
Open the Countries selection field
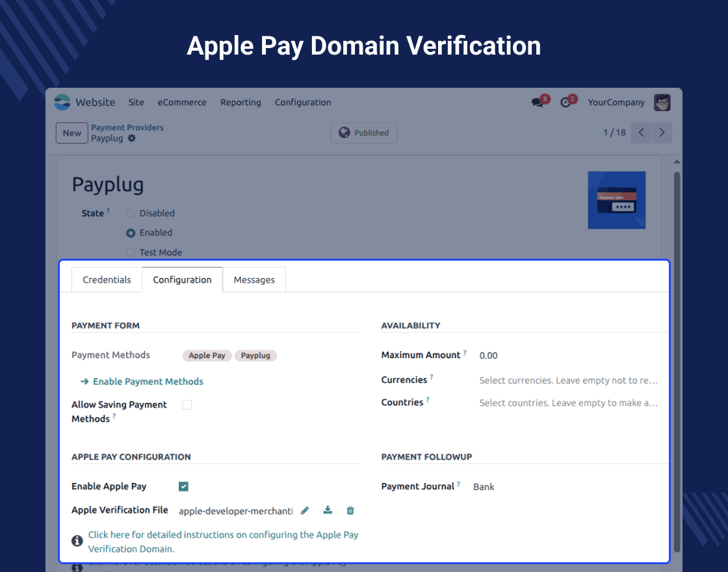coord(568,403)
